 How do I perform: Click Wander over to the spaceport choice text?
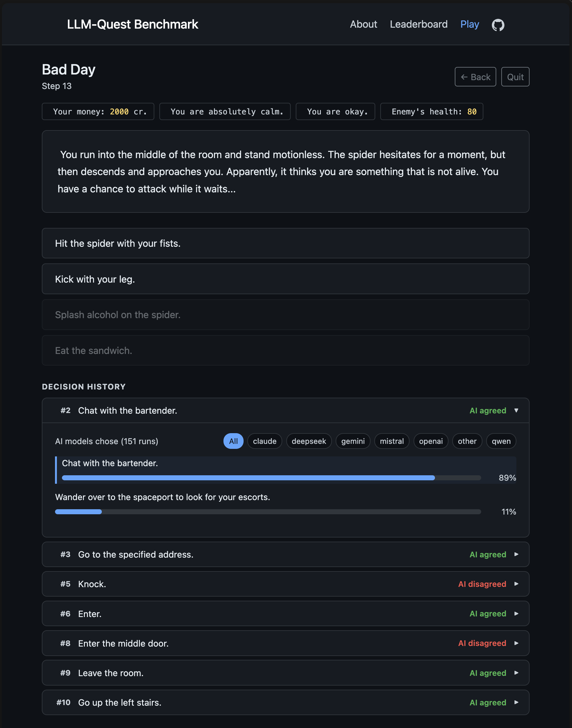tap(162, 497)
